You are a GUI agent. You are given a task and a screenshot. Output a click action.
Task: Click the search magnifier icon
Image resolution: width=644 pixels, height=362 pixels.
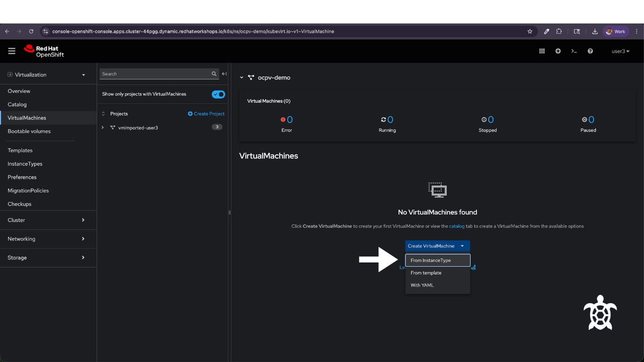(x=214, y=74)
